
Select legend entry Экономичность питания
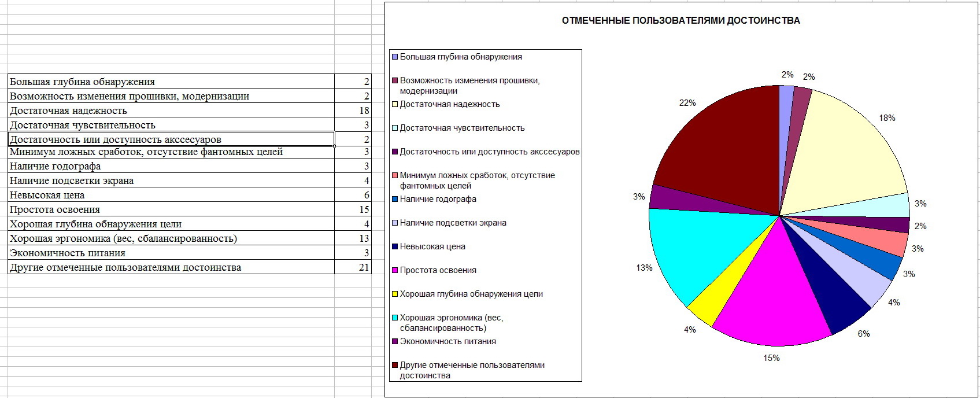point(448,341)
